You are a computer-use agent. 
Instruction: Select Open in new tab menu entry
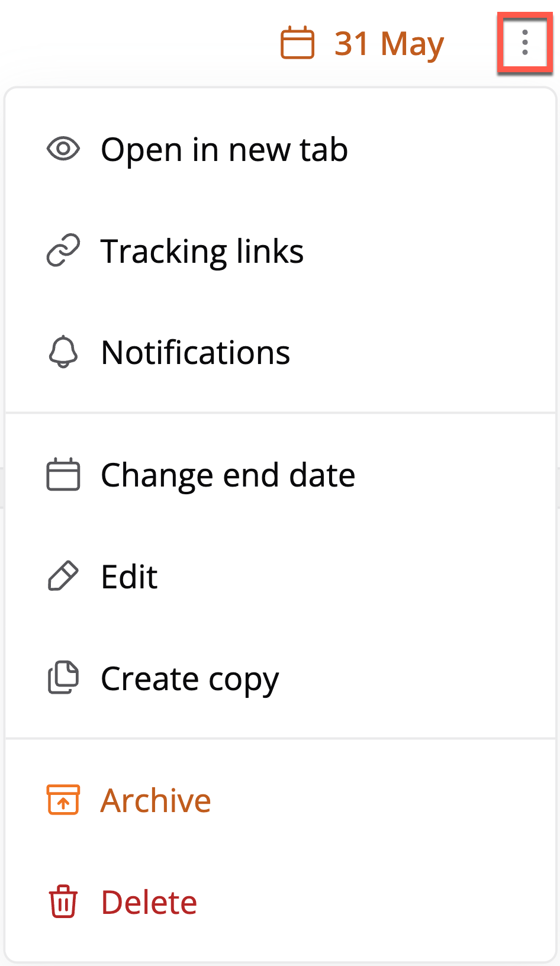coord(281,149)
